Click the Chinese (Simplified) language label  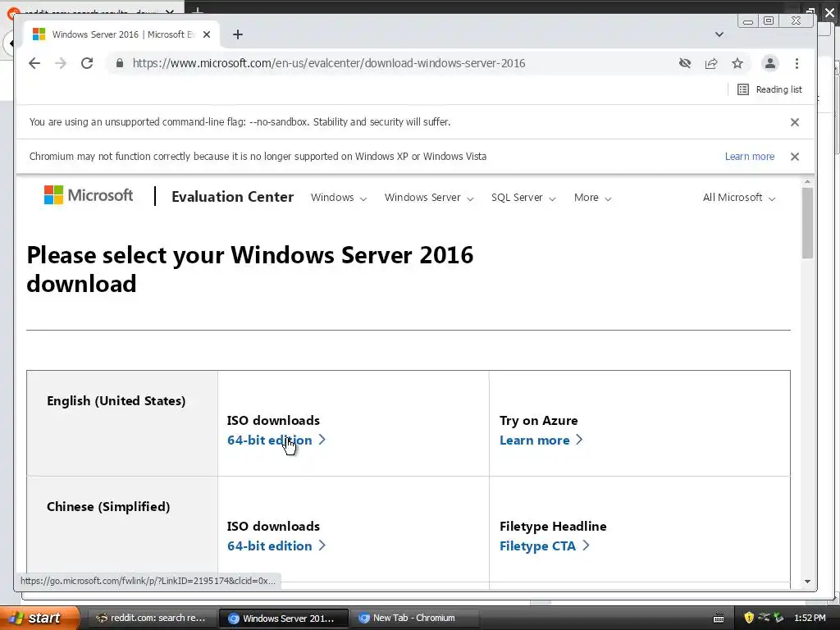(x=108, y=506)
